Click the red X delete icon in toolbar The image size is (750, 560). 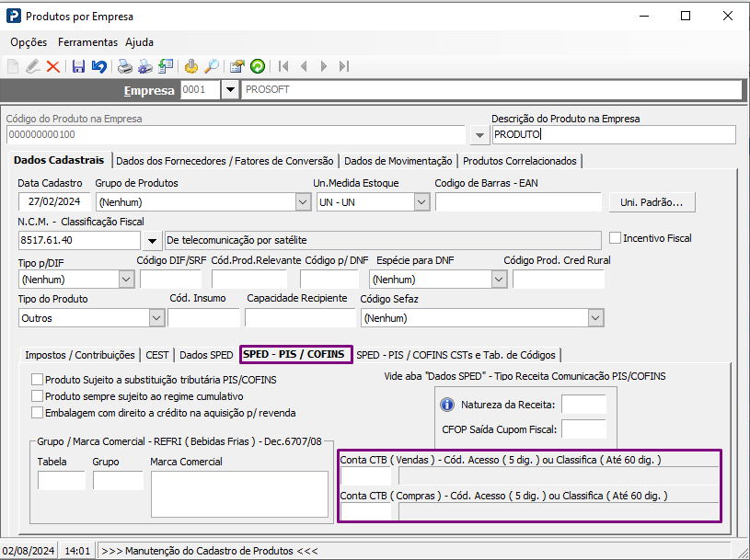pos(52,66)
